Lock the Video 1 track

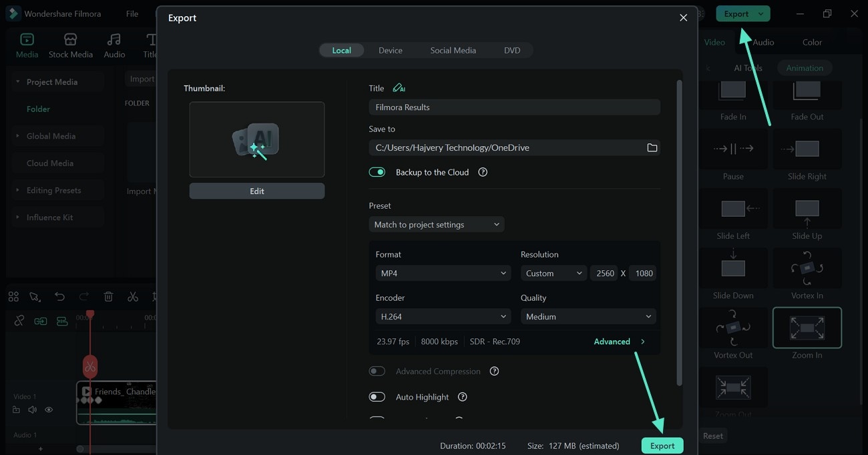click(x=16, y=410)
